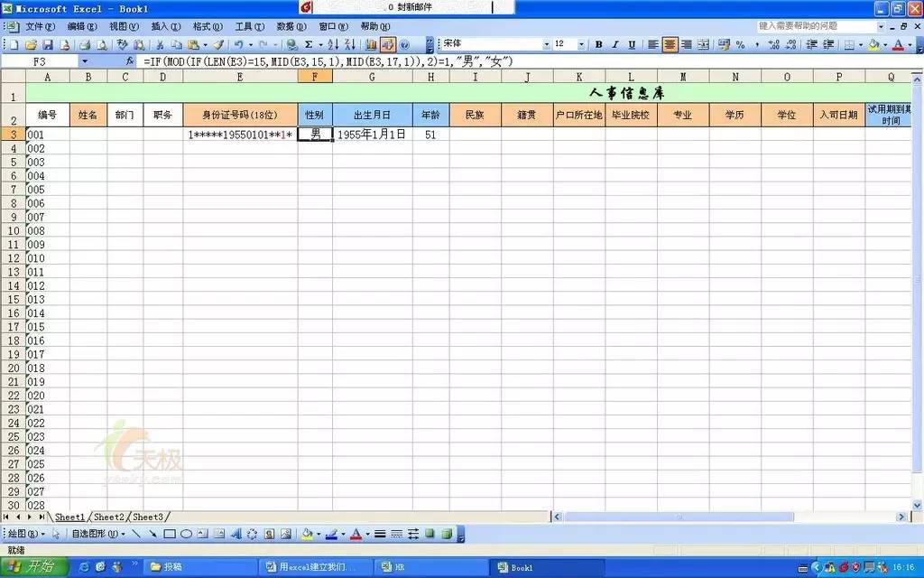Toggle bold formatting
This screenshot has width=924, height=578.
pos(599,45)
